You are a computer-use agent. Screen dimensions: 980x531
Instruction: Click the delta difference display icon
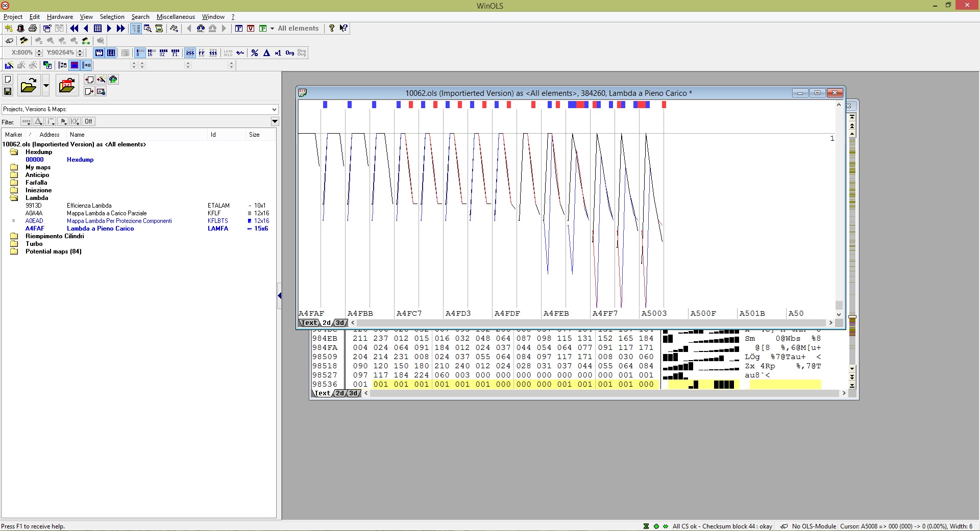coord(266,53)
